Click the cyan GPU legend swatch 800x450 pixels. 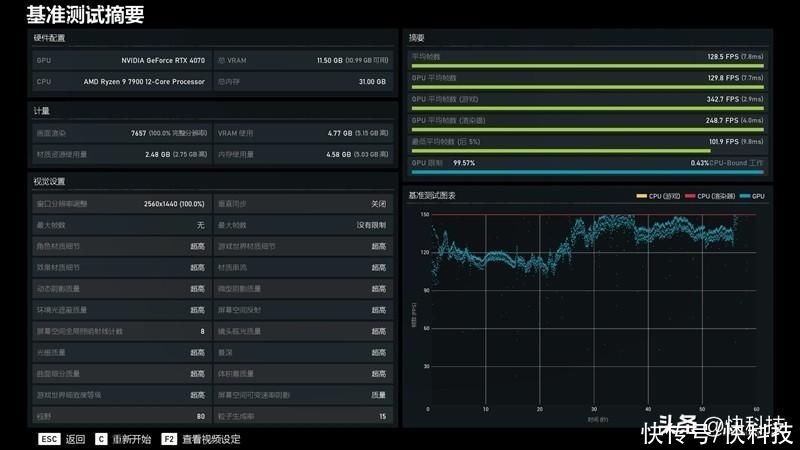tap(744, 196)
